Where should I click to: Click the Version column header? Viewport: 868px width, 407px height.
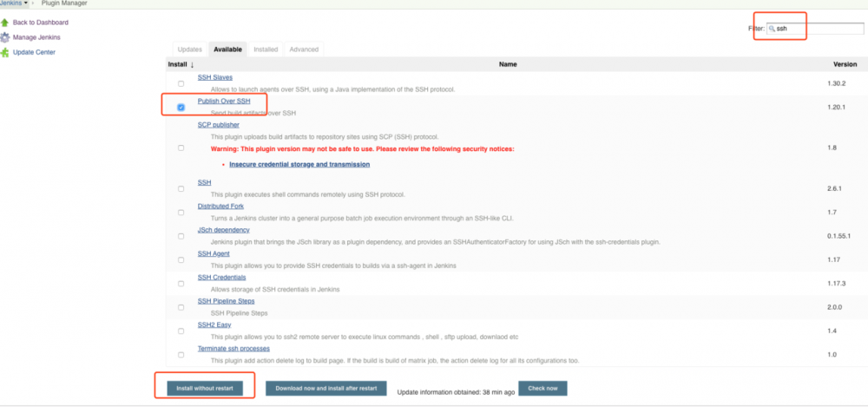[x=845, y=65]
